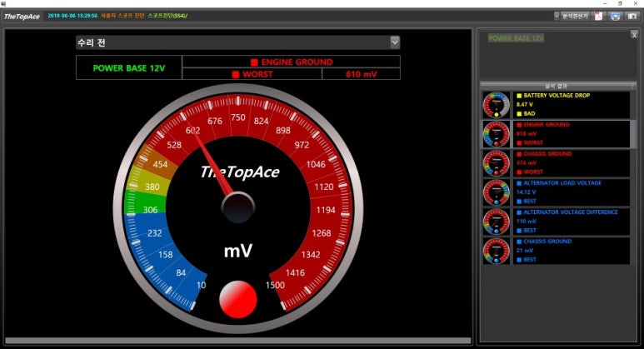The height and width of the screenshot is (349, 644).
Task: Click the 380 mark in yellow zone
Action: click(152, 187)
